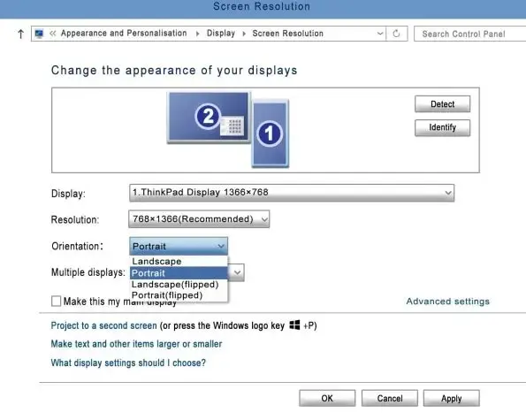526x420 pixels.
Task: Expand the address bar history dropdown arrow
Action: [x=380, y=34]
